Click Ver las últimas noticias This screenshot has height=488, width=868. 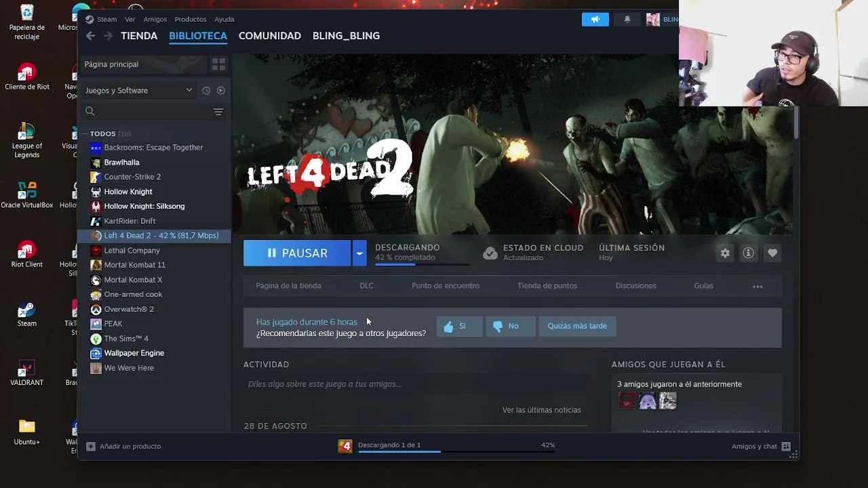(x=542, y=410)
